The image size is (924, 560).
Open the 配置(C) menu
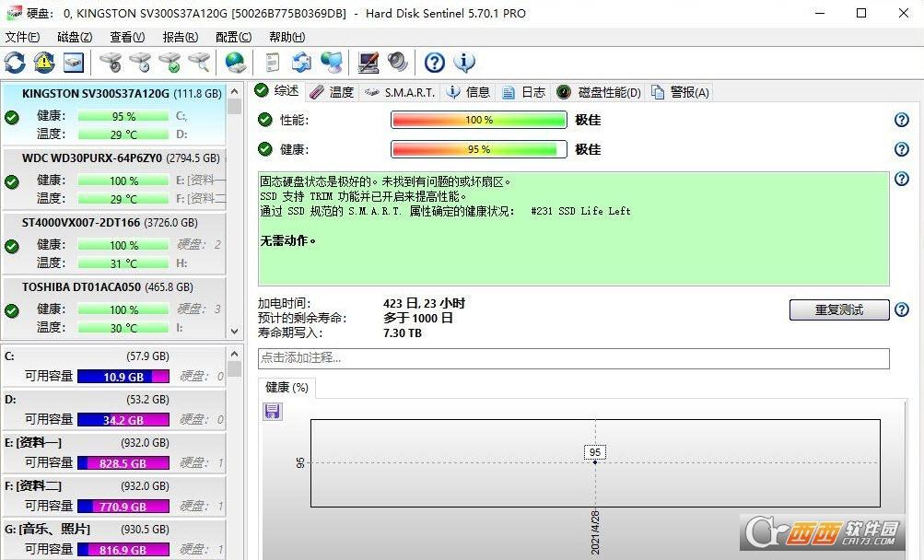(x=233, y=37)
